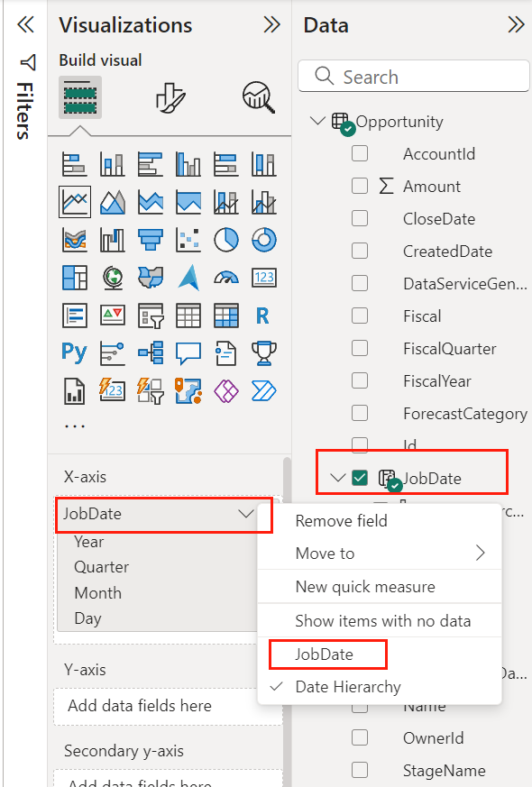This screenshot has width=532, height=787.
Task: Select the Table visual
Action: [x=189, y=316]
